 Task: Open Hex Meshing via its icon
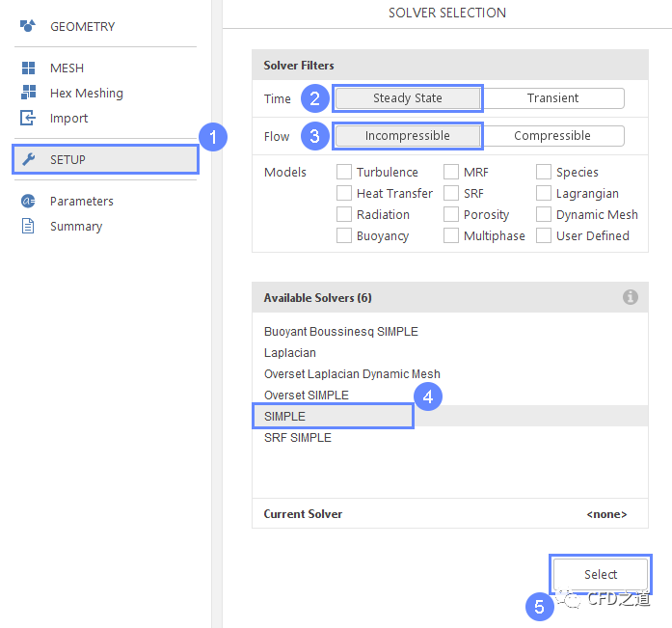click(x=28, y=94)
